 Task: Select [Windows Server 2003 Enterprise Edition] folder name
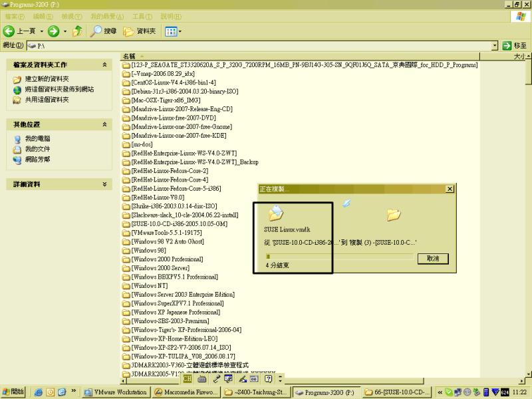[184, 294]
